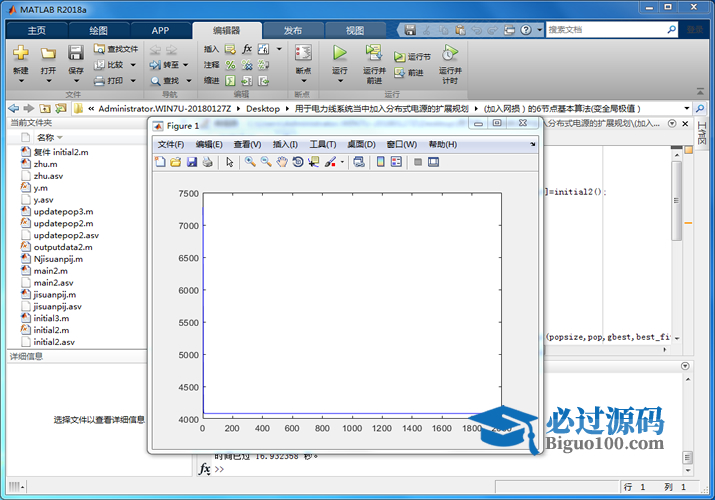
Task: Click the Figure 1 new figure icon
Action: tap(160, 162)
